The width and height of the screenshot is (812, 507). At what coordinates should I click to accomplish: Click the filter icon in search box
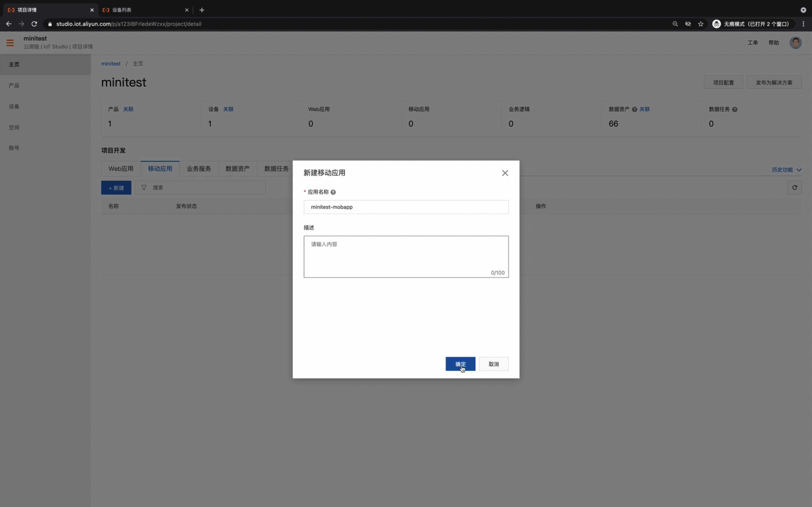pyautogui.click(x=144, y=188)
